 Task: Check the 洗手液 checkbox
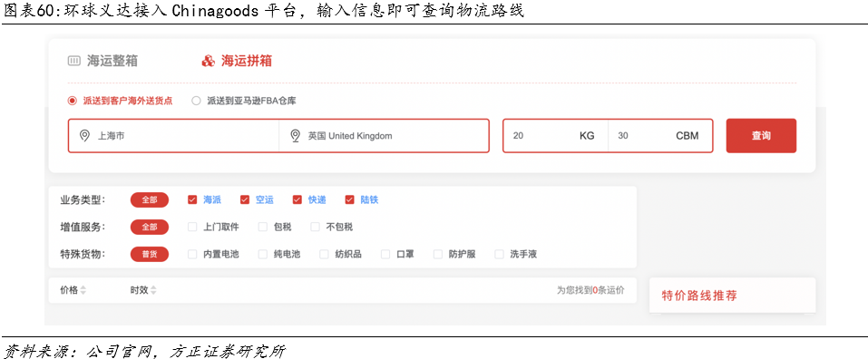coord(500,255)
